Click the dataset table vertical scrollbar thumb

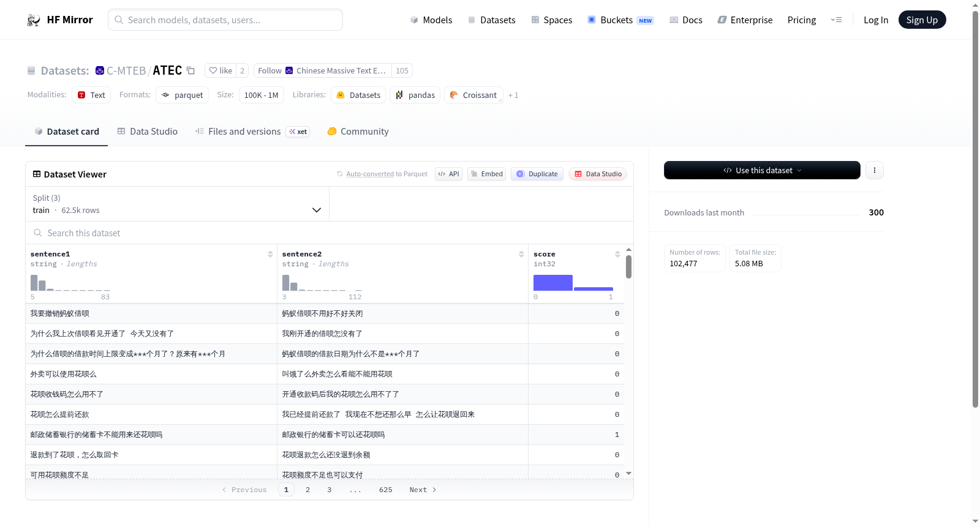pyautogui.click(x=628, y=267)
